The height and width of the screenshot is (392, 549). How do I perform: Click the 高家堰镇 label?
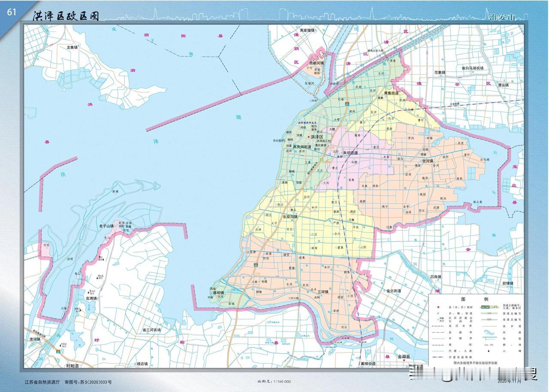(x=307, y=30)
